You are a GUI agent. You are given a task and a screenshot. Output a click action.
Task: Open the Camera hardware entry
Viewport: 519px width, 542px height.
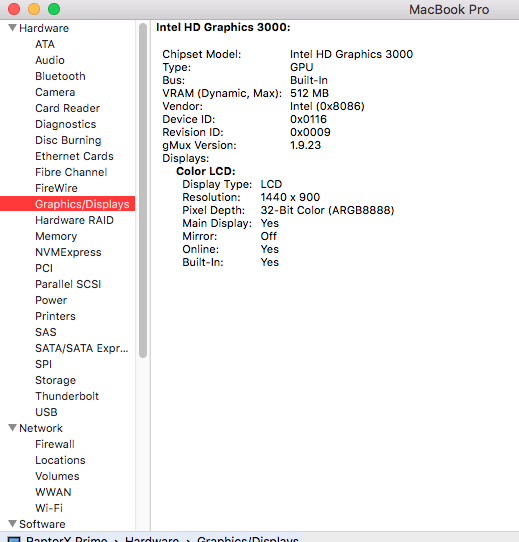point(55,92)
